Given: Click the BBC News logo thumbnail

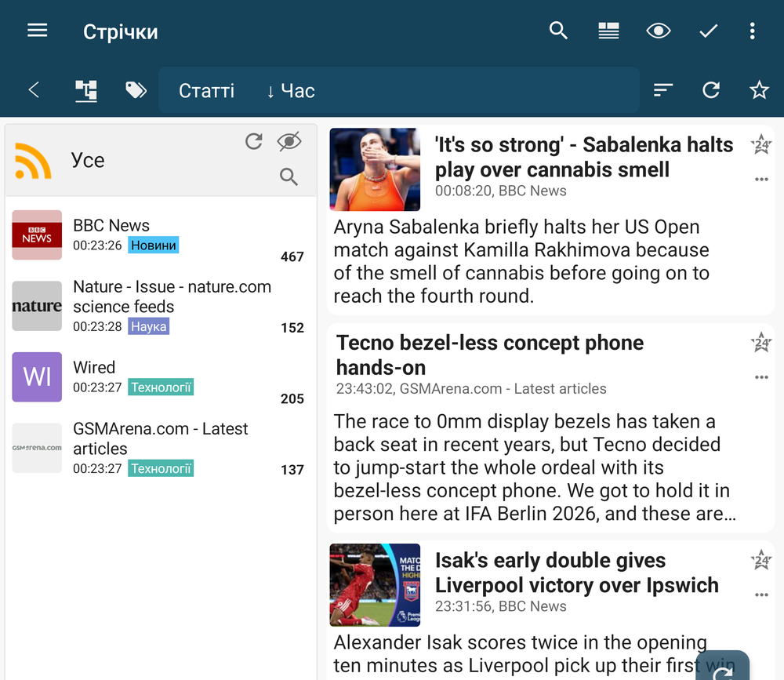Looking at the screenshot, I should tap(37, 235).
